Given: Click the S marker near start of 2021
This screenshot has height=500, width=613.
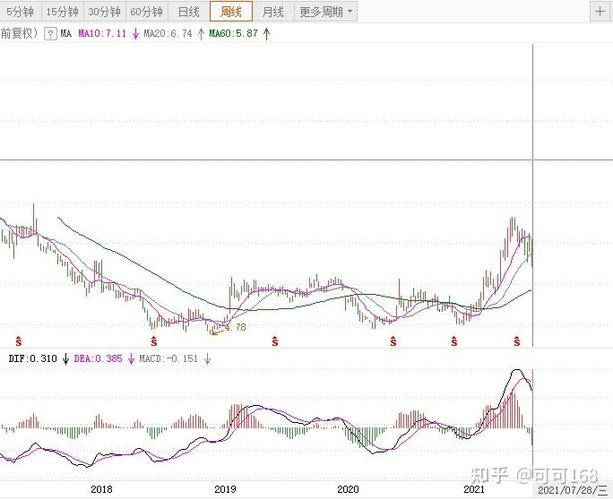Looking at the screenshot, I should click(x=454, y=341).
